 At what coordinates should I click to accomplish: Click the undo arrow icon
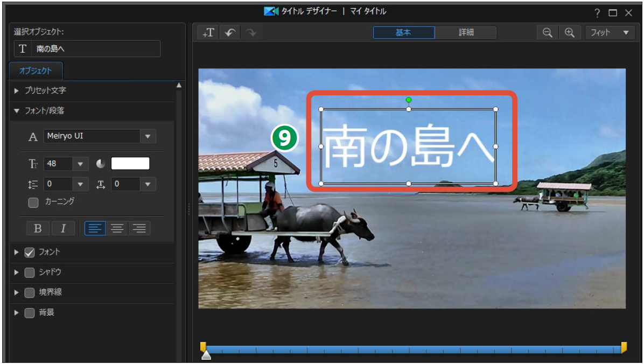pos(230,33)
